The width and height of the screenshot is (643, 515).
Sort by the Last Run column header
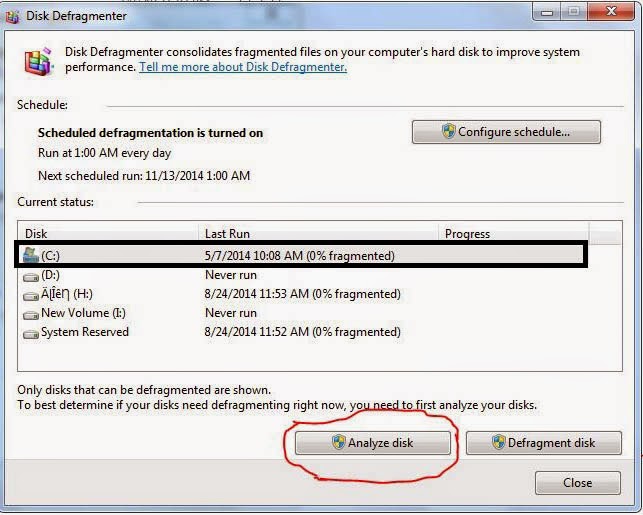point(319,234)
